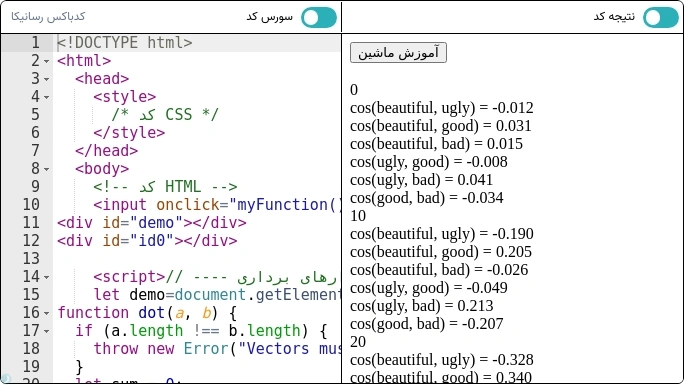The image size is (684, 385).
Task: Collapse the body tag fold on line 8
Action: coord(47,169)
